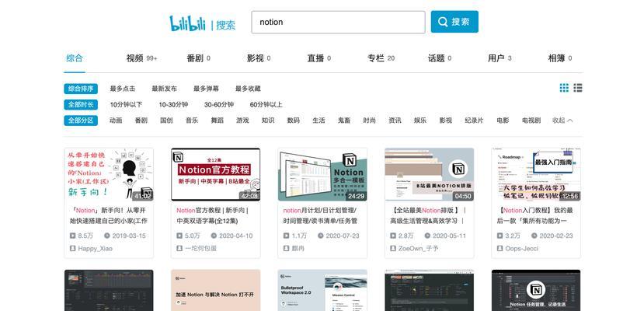Click the bilibili logo
The width and height of the screenshot is (644, 311).
(187, 23)
